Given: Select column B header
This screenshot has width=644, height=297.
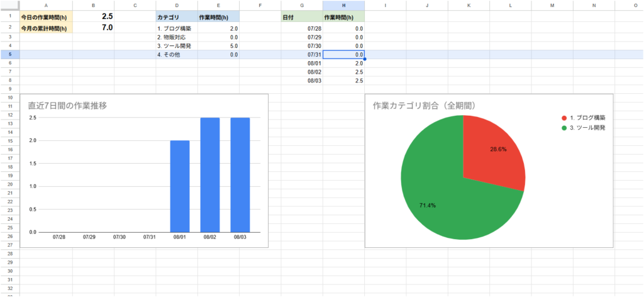Looking at the screenshot, I should tap(94, 6).
